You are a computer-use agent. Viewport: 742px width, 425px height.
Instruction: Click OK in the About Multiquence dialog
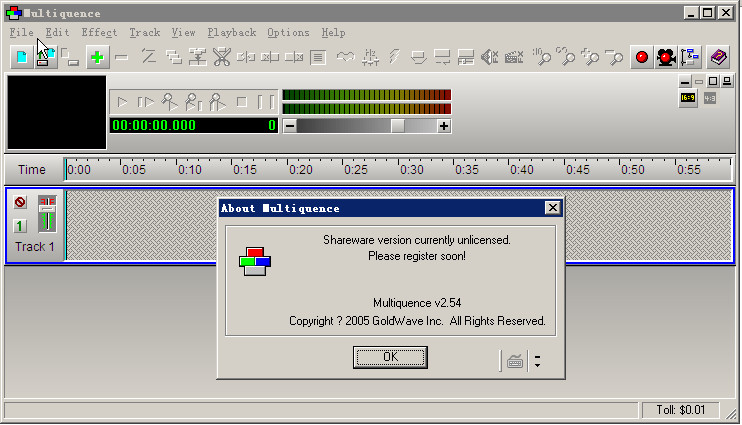click(x=390, y=357)
